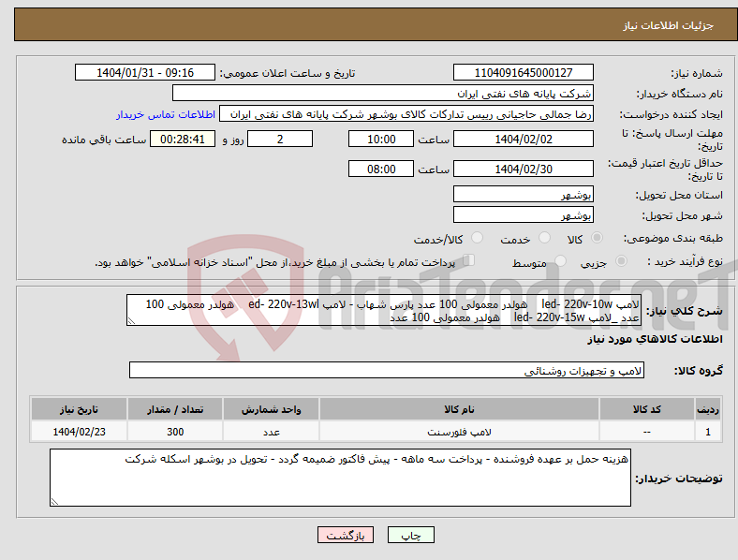The height and width of the screenshot is (560, 738).
Task: Click the چاپ (print) button
Action: click(x=410, y=535)
